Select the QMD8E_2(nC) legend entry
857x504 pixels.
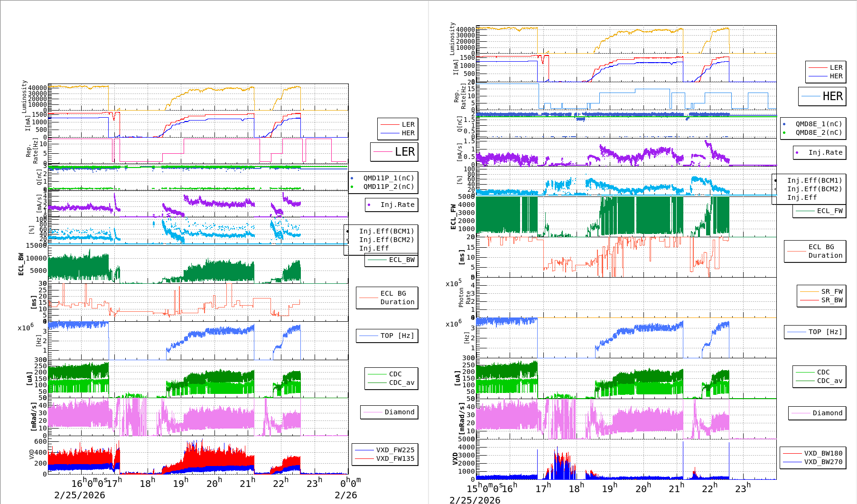pyautogui.click(x=819, y=132)
